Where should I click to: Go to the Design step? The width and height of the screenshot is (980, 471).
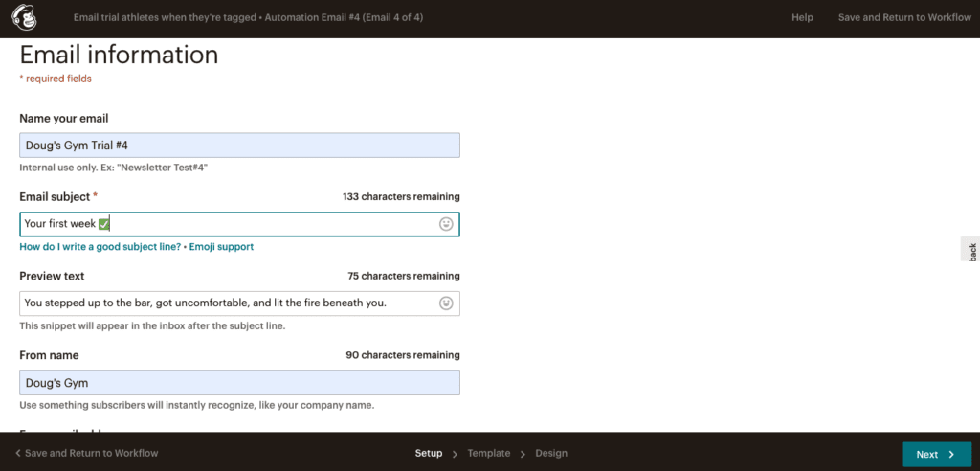tap(551, 453)
